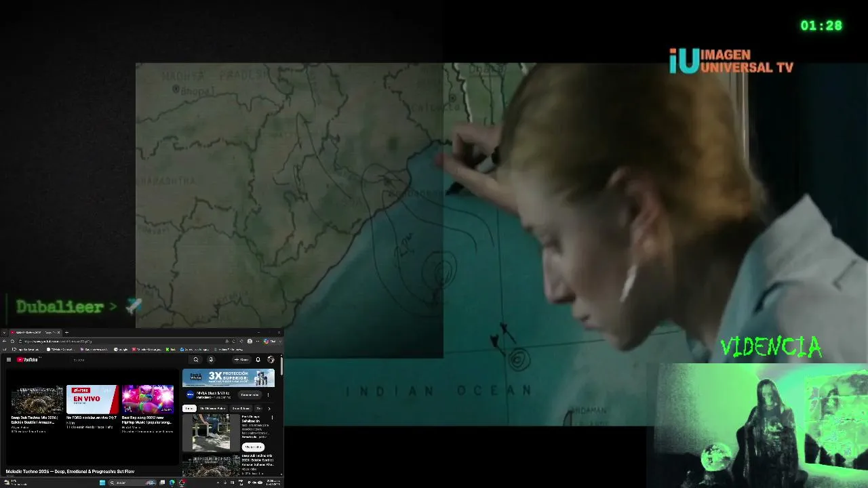Click the YouTube logo

27,360
